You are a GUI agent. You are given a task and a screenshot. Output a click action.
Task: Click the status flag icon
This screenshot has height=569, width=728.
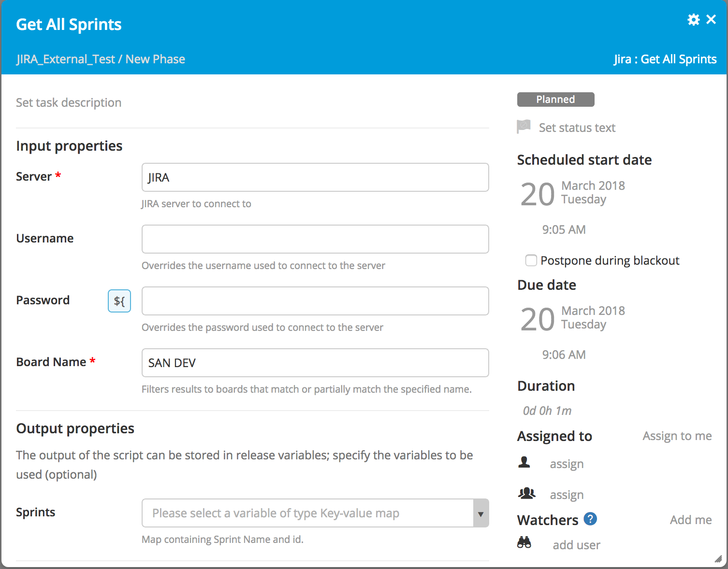pyautogui.click(x=524, y=127)
